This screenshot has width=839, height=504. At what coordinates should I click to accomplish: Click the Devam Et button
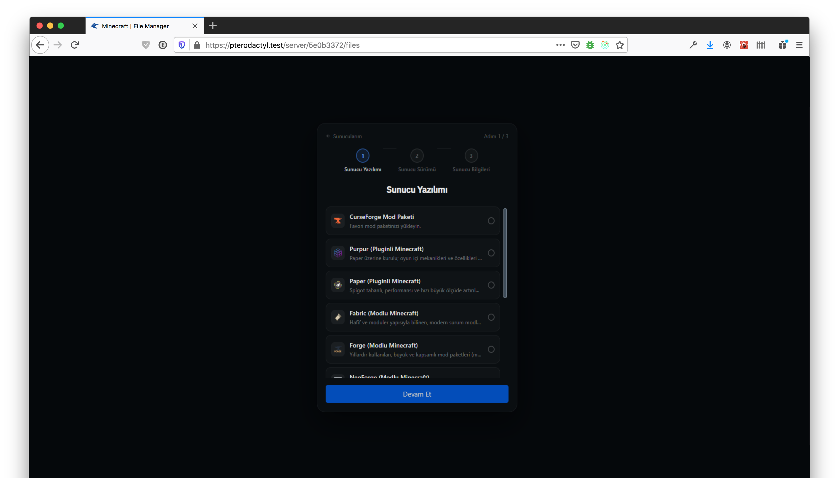(417, 394)
